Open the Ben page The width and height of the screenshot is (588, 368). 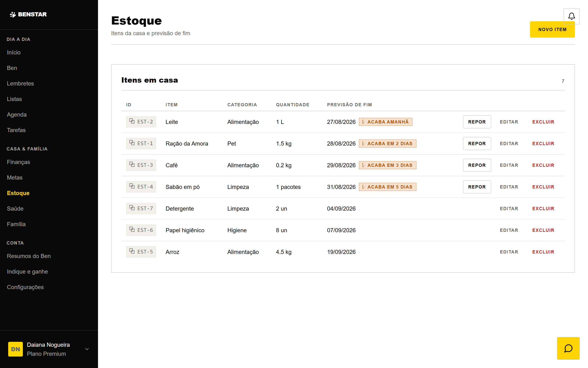point(12,68)
